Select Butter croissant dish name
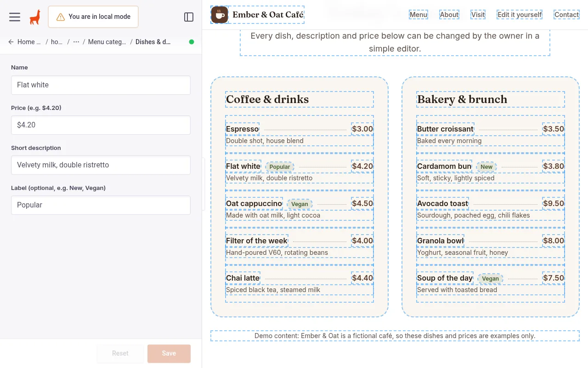The width and height of the screenshot is (588, 368). coord(445,129)
